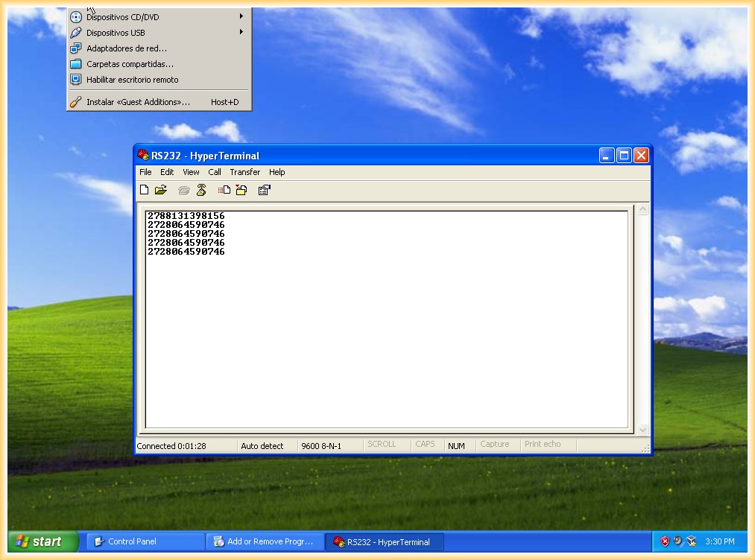This screenshot has width=755, height=560.
Task: Click the Receive file toolbar icon
Action: click(241, 190)
